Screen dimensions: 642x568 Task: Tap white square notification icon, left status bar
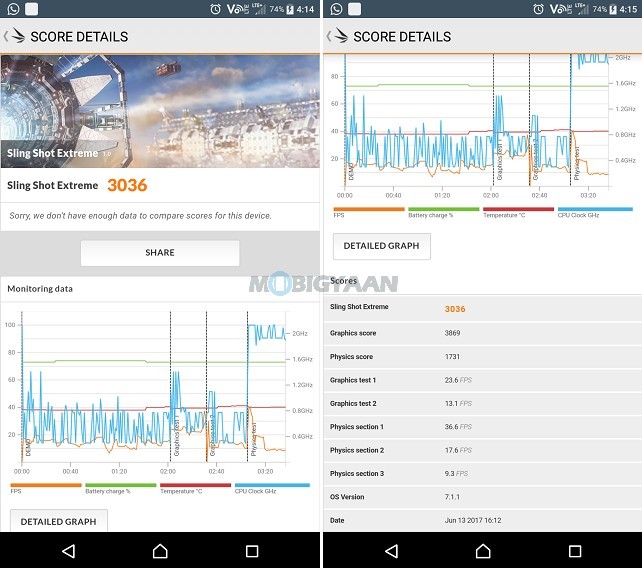32,9
